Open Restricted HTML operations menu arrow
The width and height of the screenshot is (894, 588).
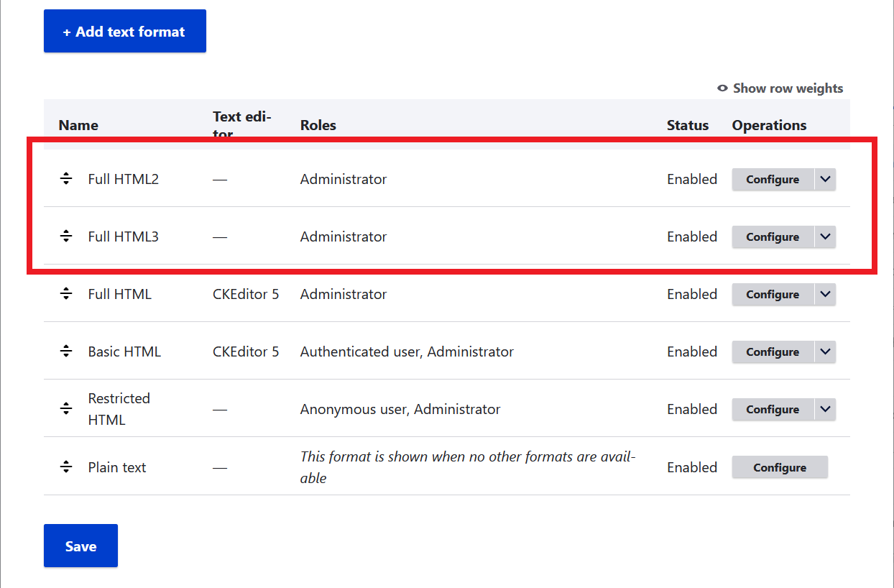pos(824,409)
